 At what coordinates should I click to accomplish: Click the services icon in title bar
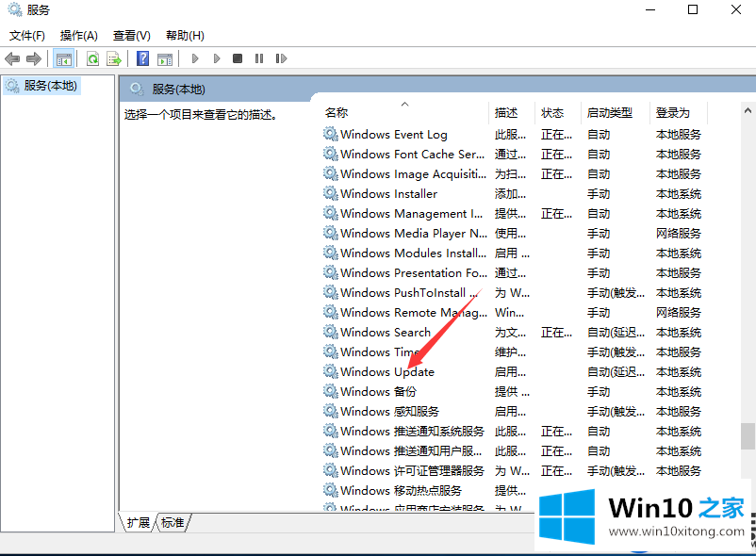point(15,9)
